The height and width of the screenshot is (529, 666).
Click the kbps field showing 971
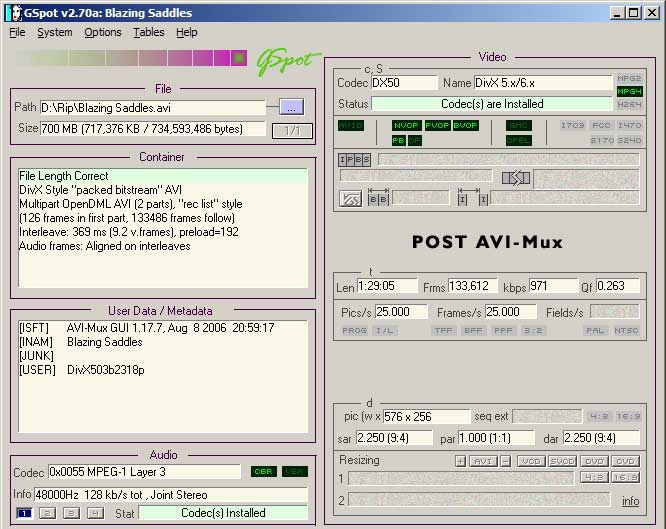point(553,286)
